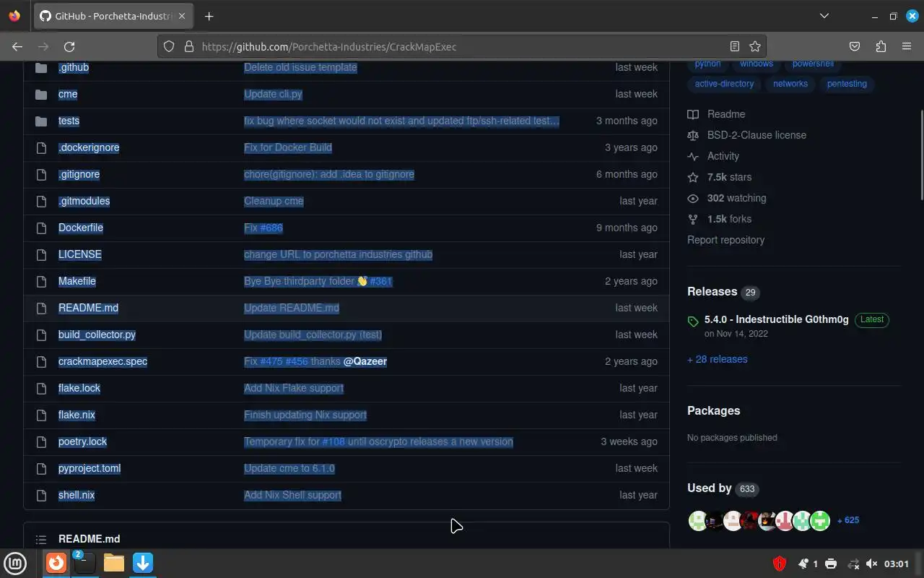The width and height of the screenshot is (924, 578).
Task: Open the .gitmodules file
Action: 84,201
